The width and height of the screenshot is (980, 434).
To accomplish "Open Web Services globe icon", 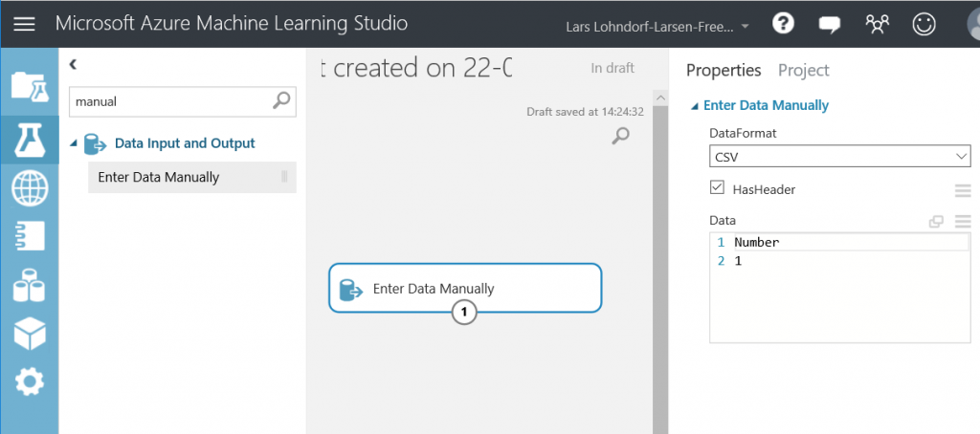I will pos(29,188).
